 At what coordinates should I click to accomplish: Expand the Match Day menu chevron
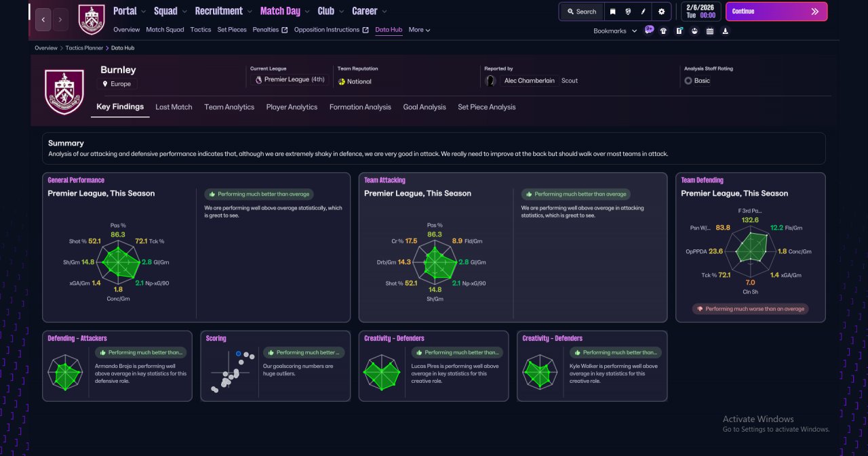(x=307, y=12)
